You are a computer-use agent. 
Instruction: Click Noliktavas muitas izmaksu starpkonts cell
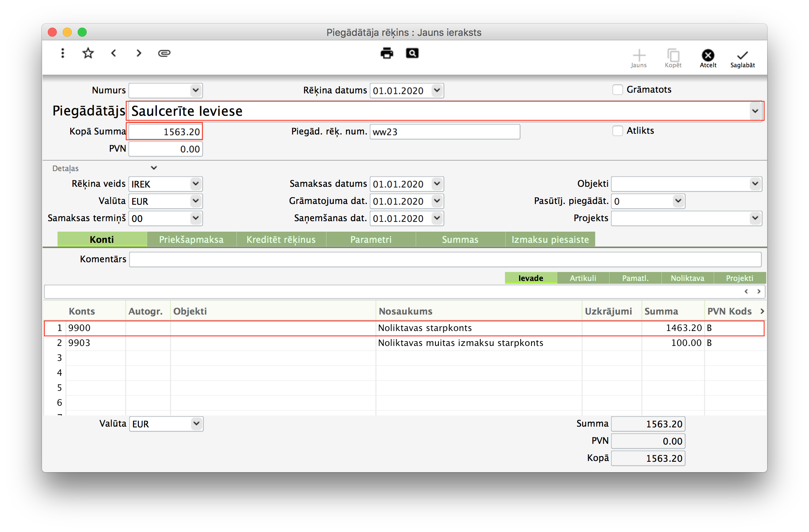[x=479, y=343]
